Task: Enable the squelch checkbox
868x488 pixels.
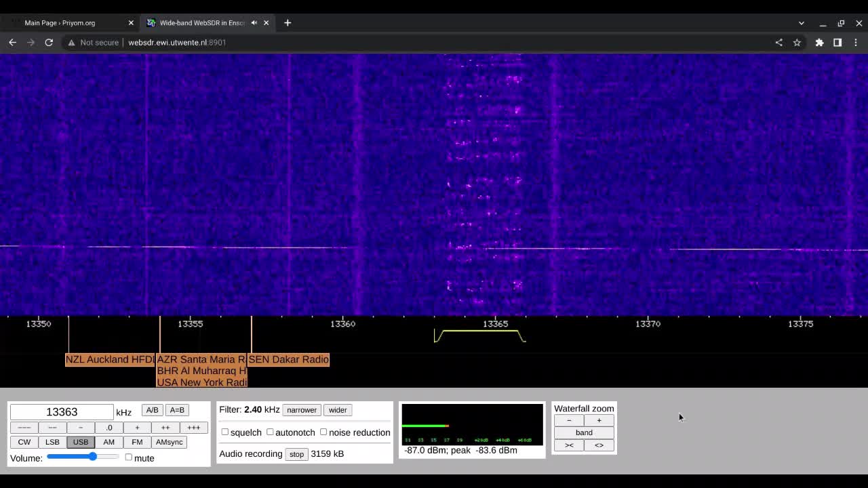Action: [x=225, y=432]
